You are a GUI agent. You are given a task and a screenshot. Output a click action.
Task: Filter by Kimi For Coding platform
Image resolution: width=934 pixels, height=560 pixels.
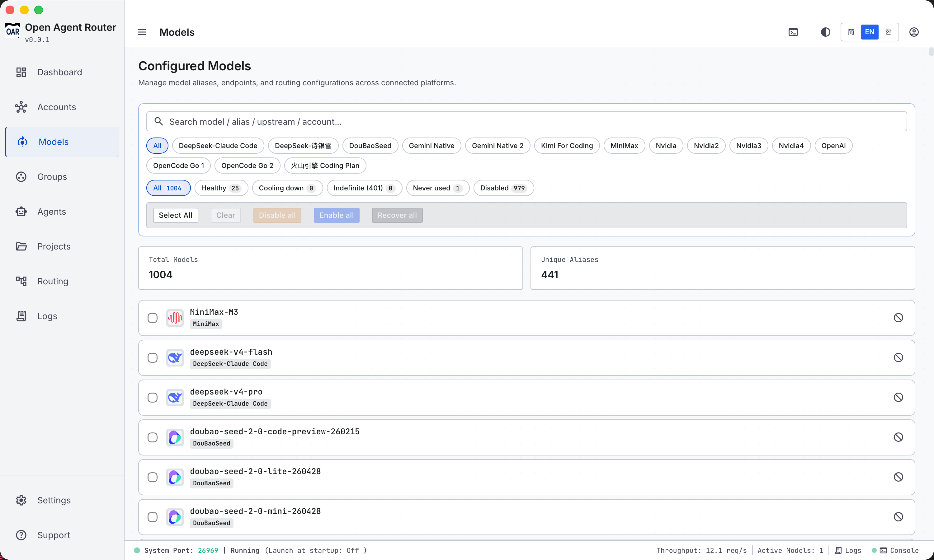567,146
